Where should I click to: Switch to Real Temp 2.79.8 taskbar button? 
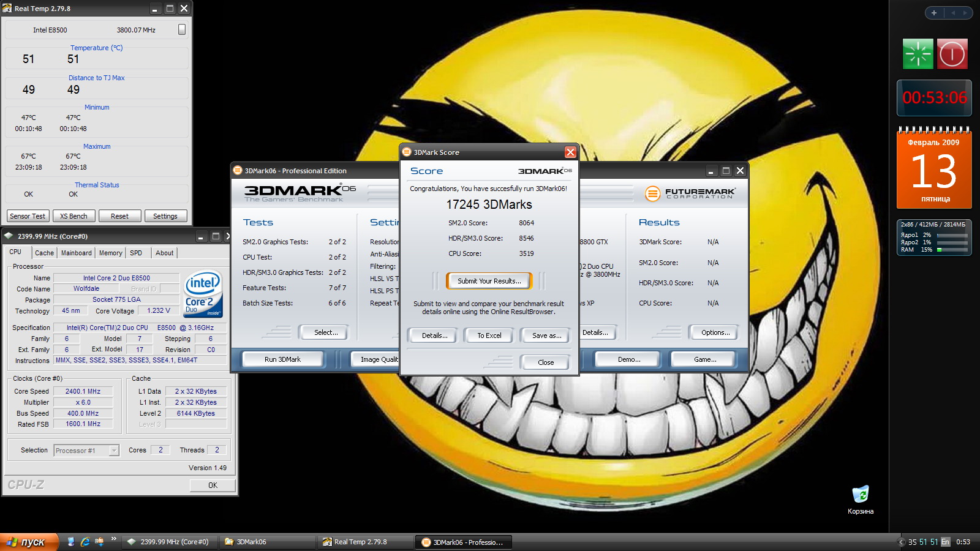[365, 542]
